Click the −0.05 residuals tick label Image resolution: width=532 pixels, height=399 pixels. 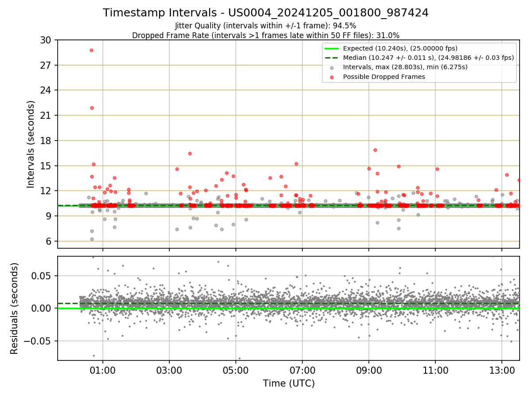click(x=37, y=341)
